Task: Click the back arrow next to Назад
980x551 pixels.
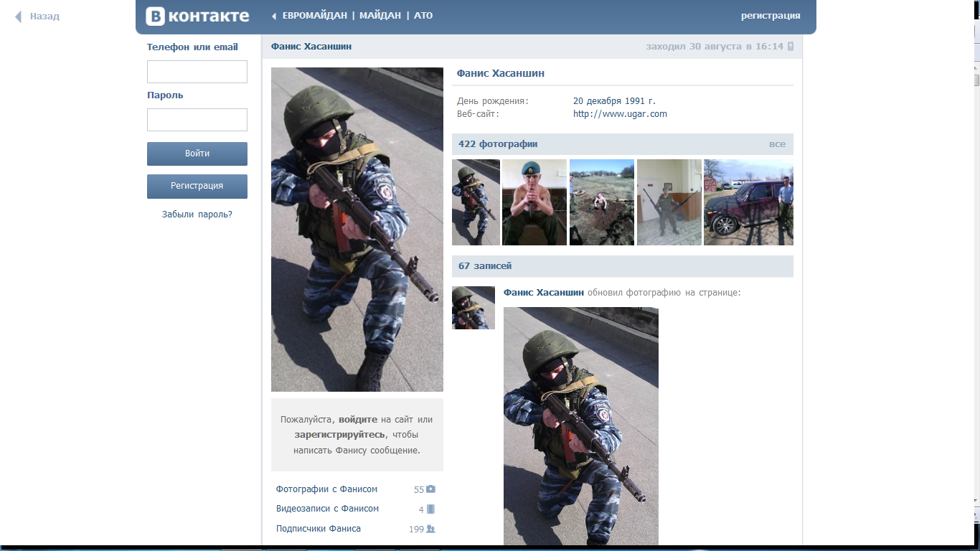Action: [x=19, y=17]
